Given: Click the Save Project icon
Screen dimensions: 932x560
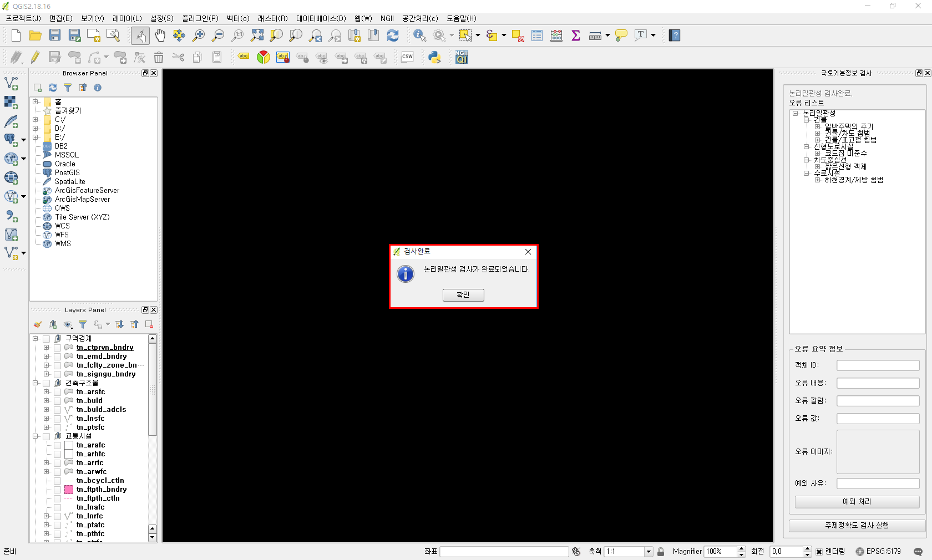Looking at the screenshot, I should tap(54, 35).
